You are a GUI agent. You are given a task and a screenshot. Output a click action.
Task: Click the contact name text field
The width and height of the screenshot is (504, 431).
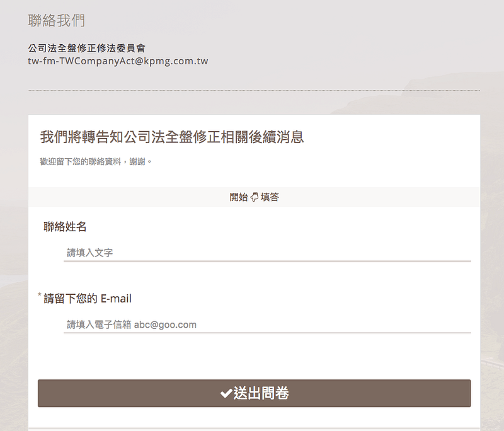point(267,253)
